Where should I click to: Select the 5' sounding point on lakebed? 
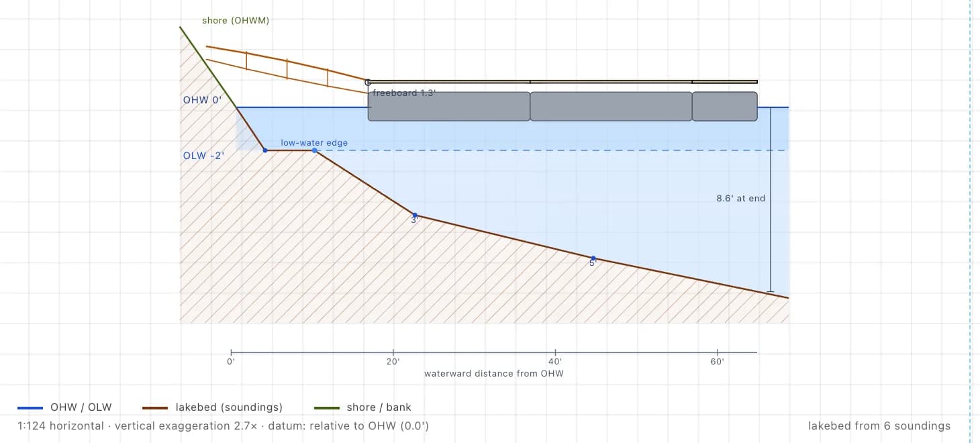pyautogui.click(x=593, y=258)
